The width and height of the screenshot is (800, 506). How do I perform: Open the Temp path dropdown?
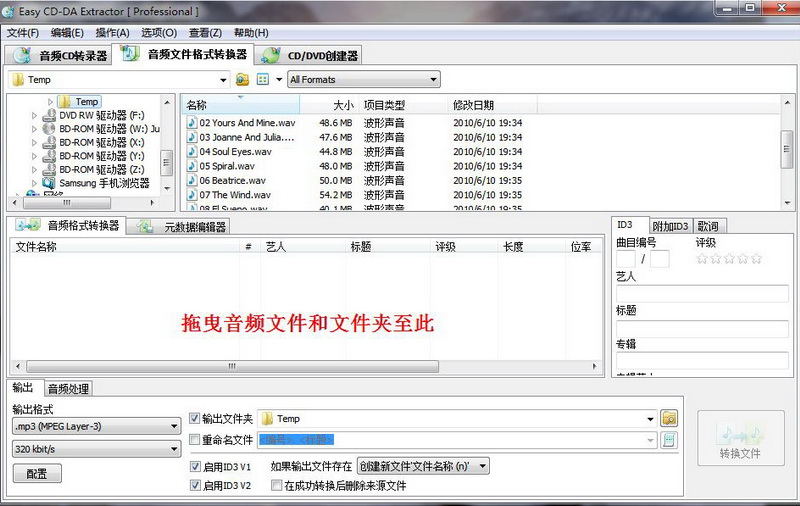tap(223, 80)
